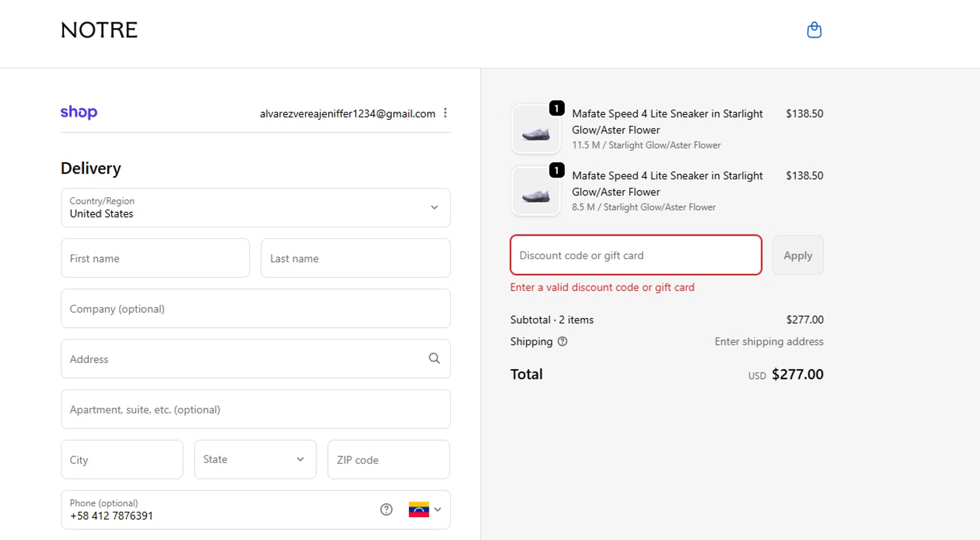Click the ZIP code field
The width and height of the screenshot is (980, 540).
pos(389,460)
